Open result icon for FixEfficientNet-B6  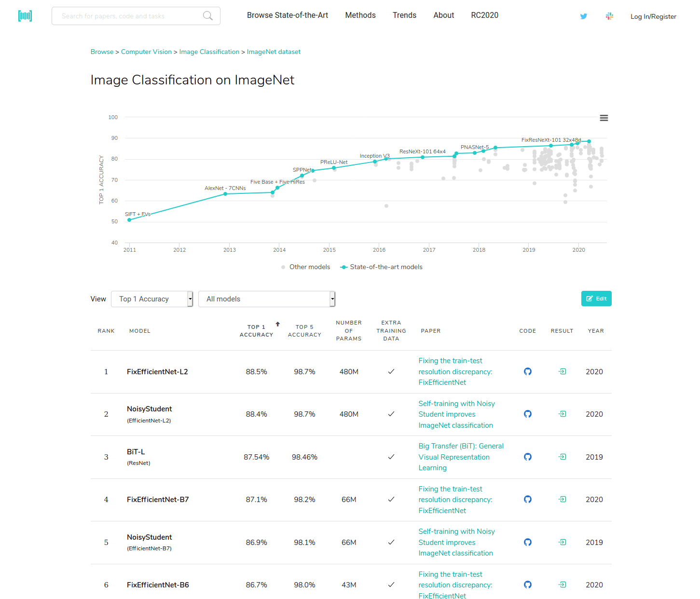point(563,585)
